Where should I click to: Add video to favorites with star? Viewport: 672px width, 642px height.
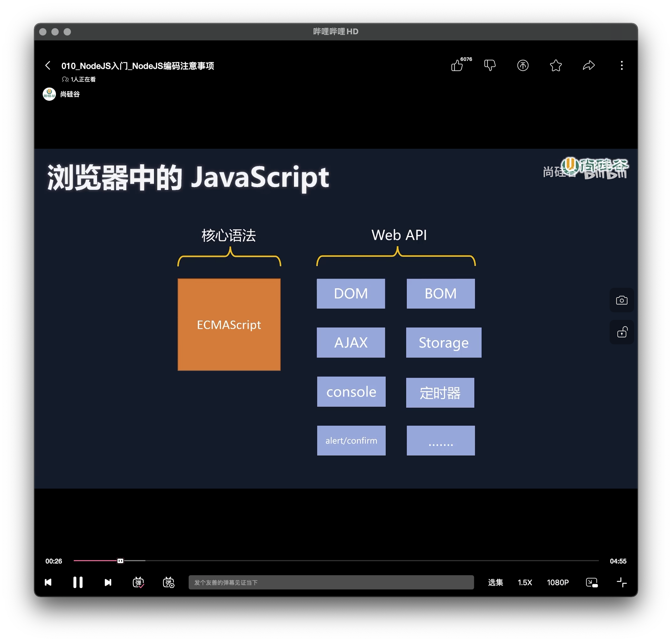tap(556, 65)
